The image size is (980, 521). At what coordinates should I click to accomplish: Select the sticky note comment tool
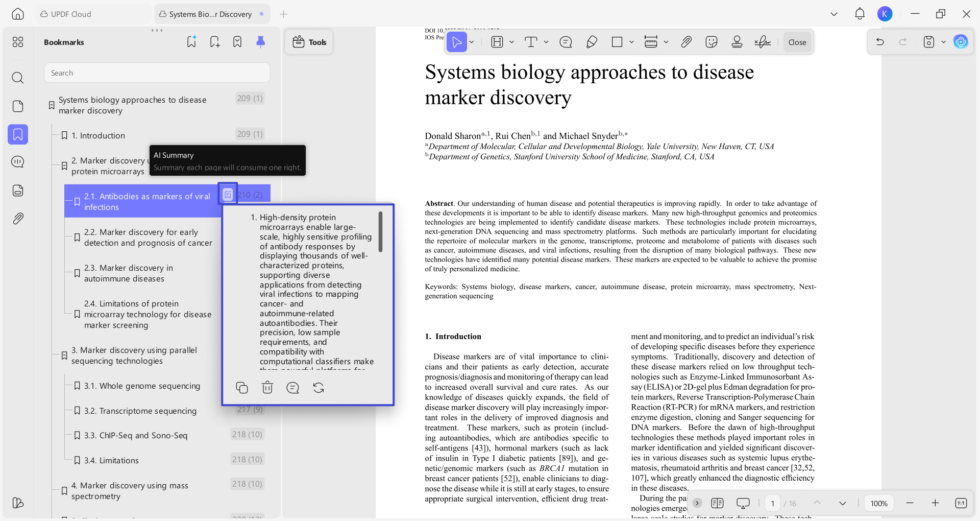[x=566, y=42]
